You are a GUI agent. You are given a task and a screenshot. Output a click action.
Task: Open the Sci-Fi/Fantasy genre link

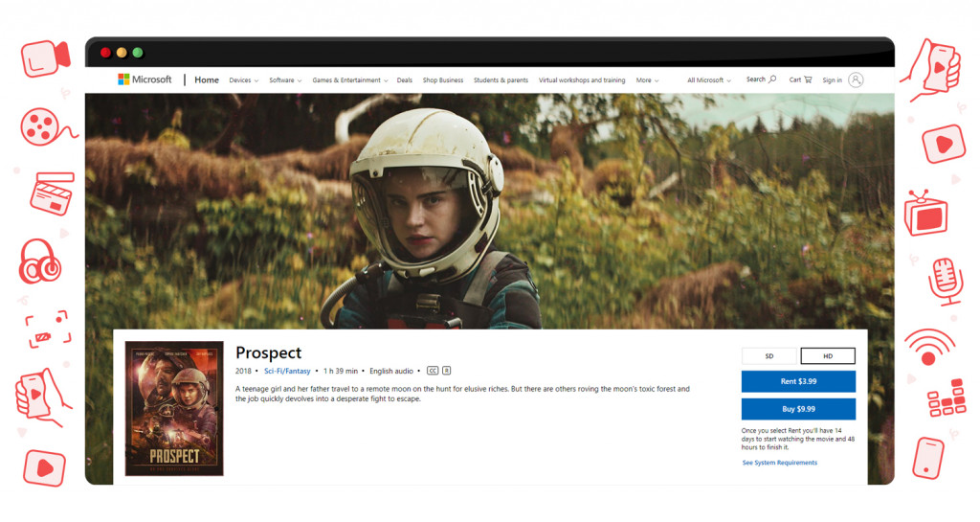(287, 371)
